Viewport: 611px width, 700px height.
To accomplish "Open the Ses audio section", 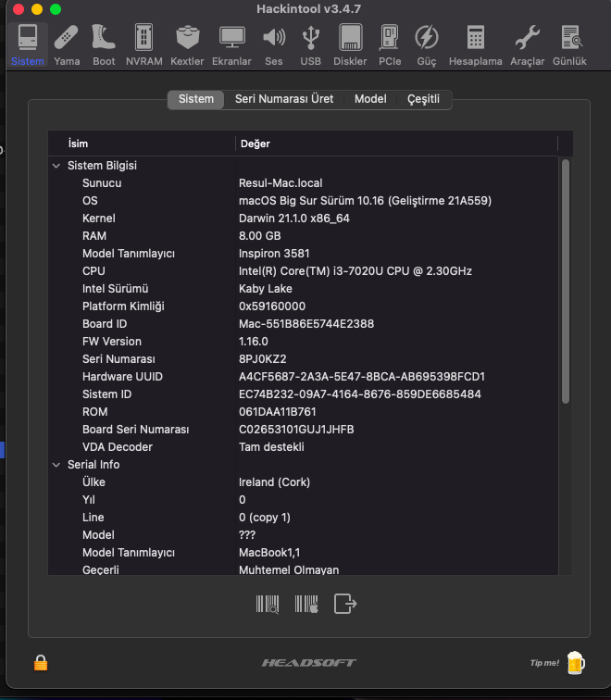I will tap(274, 45).
